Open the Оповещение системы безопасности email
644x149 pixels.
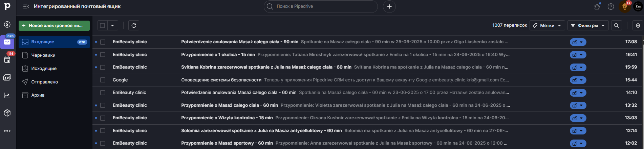click(221, 80)
